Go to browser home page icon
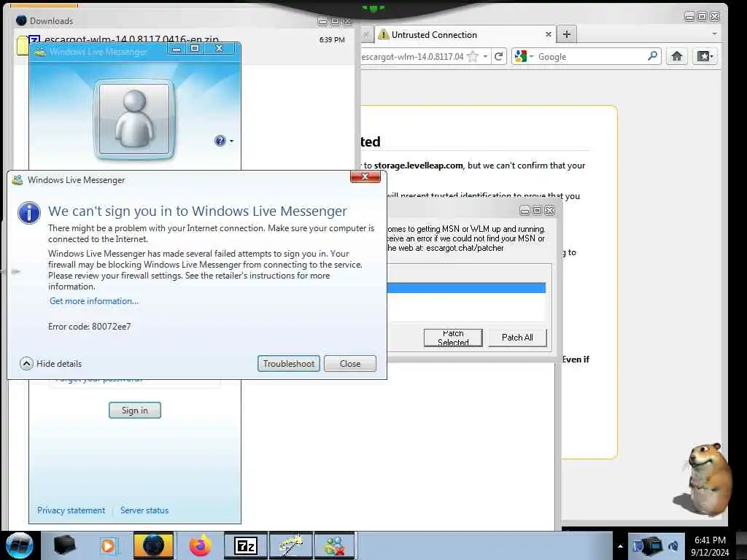747x560 pixels. coord(676,56)
